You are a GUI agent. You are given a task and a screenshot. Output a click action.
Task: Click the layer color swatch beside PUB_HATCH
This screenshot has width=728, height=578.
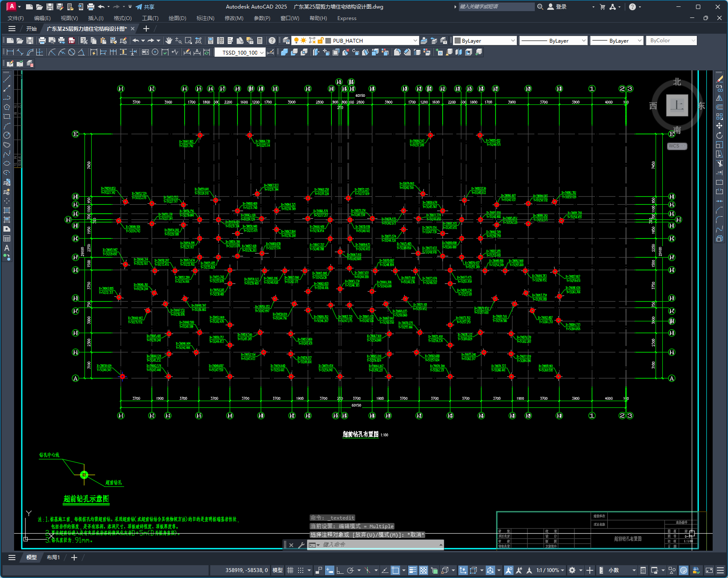pyautogui.click(x=328, y=41)
